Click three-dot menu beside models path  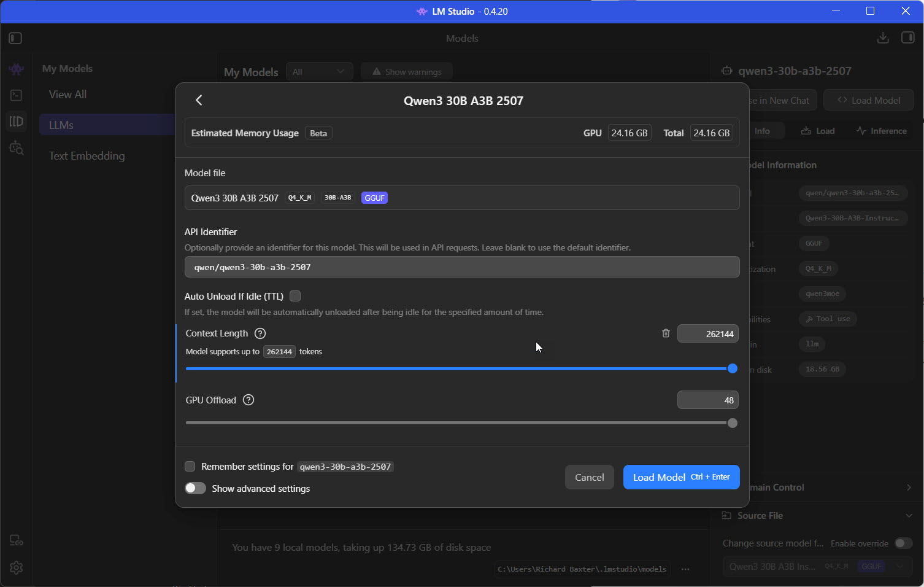point(685,569)
